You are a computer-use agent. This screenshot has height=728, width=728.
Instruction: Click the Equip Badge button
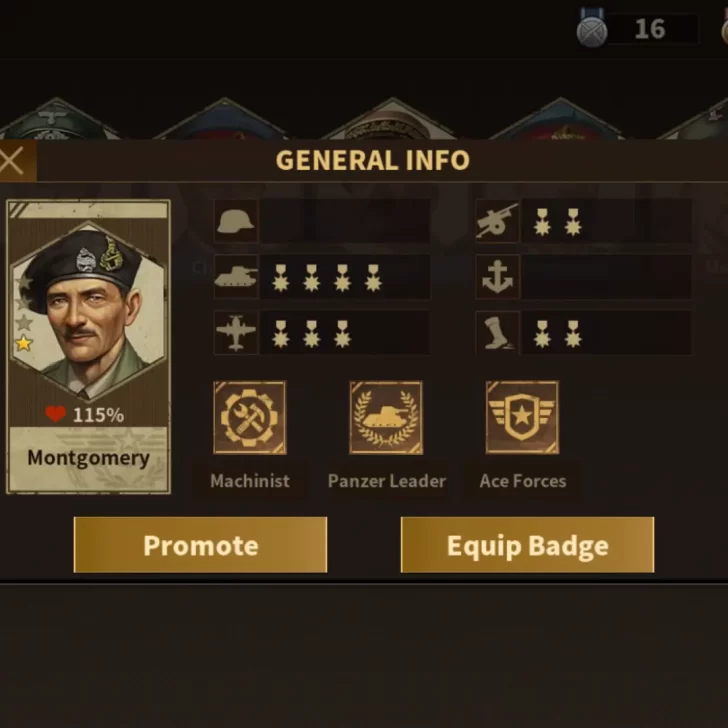pos(527,545)
